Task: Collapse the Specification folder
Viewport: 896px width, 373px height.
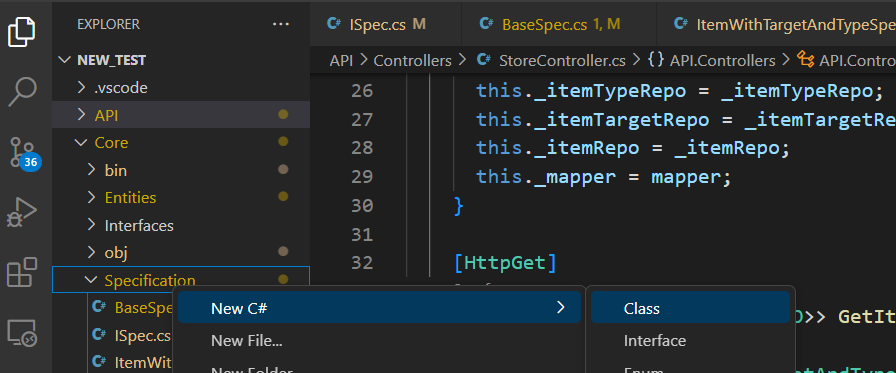Action: pos(90,280)
